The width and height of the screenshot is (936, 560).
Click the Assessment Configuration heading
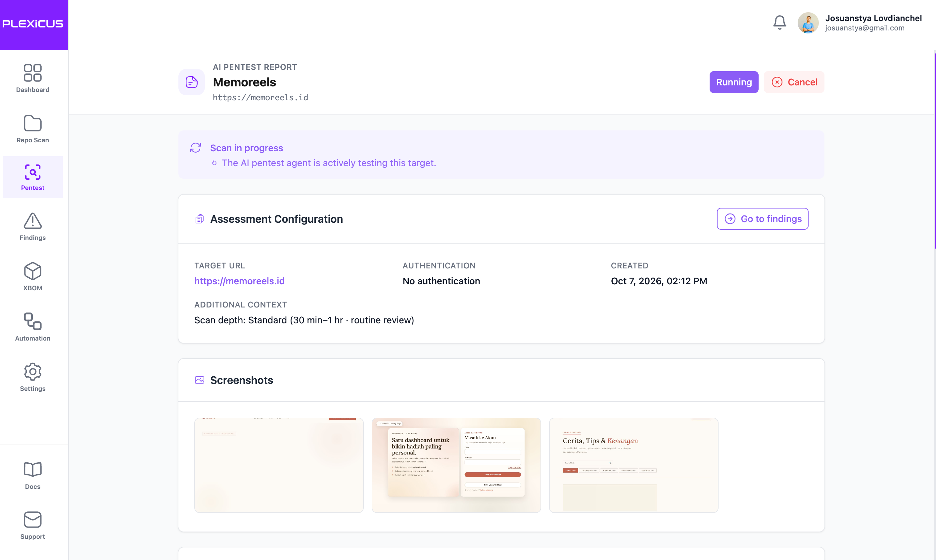pyautogui.click(x=277, y=219)
